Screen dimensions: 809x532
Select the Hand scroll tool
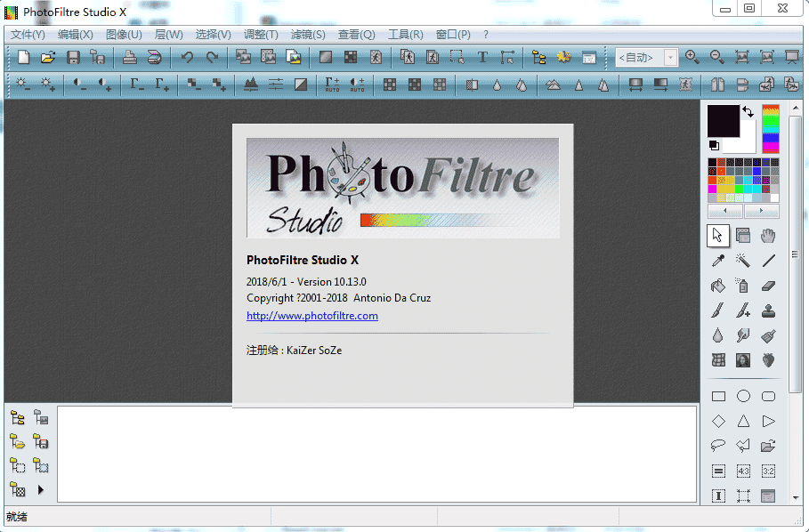point(767,235)
